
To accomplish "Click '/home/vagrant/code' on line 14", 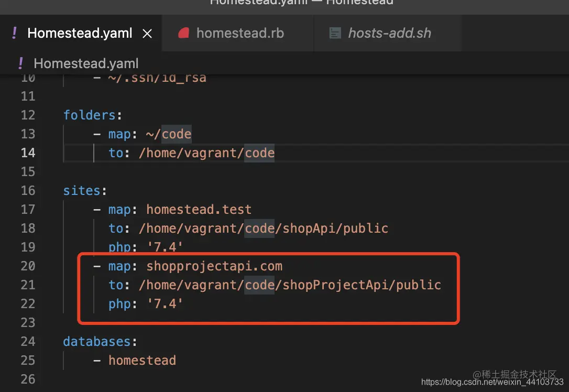I will point(207,153).
